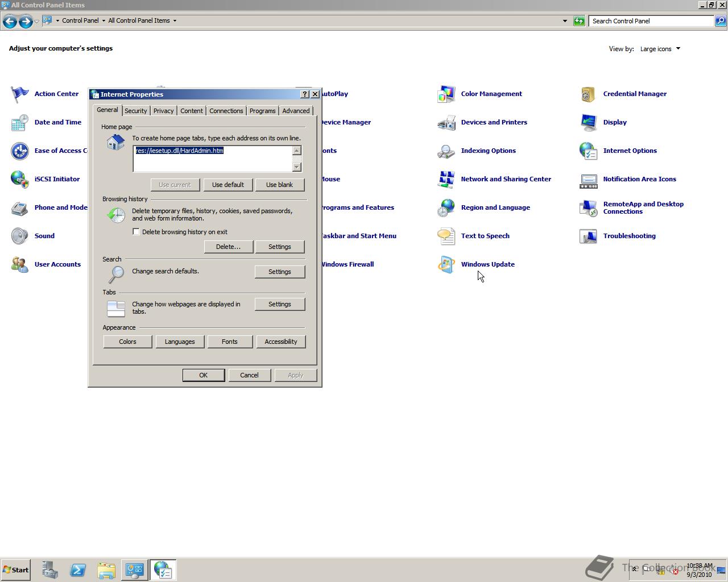The height and width of the screenshot is (582, 728).
Task: Expand All Control Panel Items breadcrumb arrow
Action: (x=175, y=20)
